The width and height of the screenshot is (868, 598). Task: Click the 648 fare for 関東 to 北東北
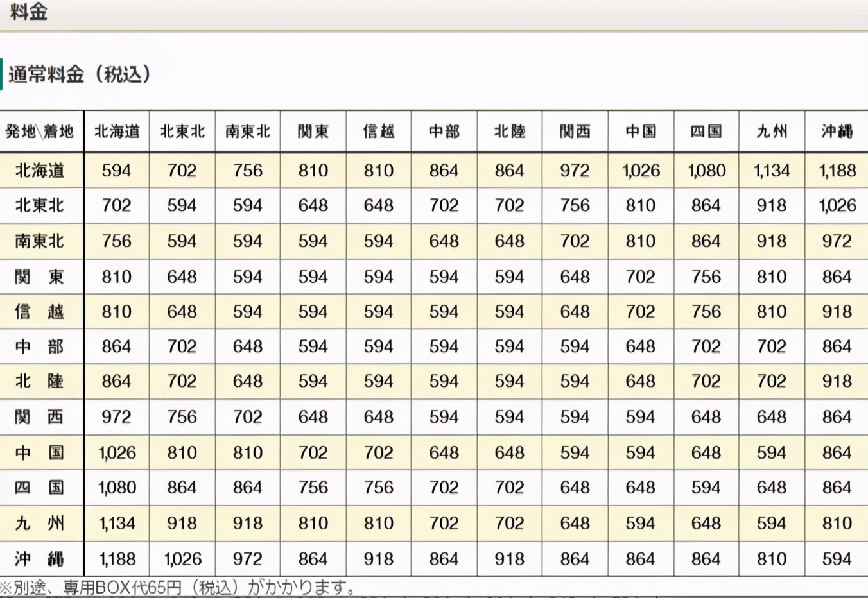pyautogui.click(x=182, y=277)
